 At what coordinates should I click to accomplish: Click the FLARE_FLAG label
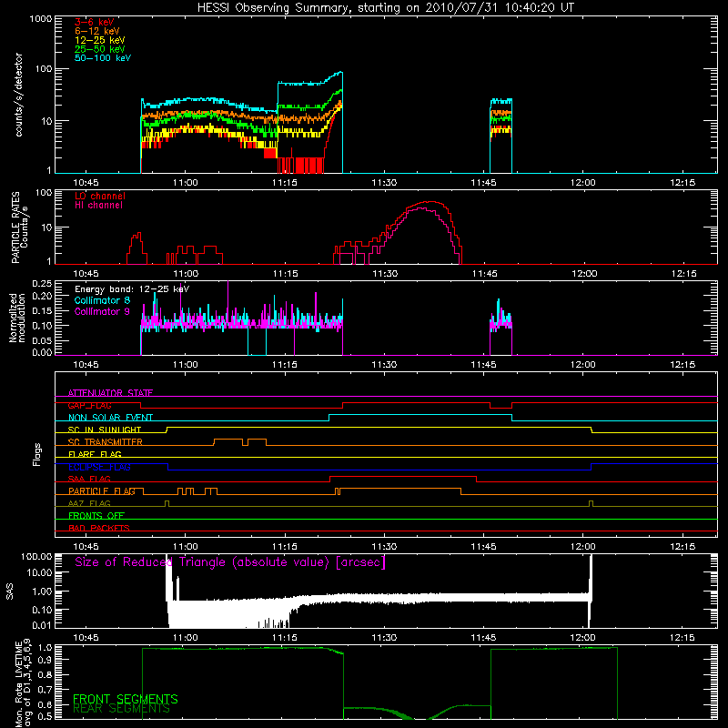95,454
